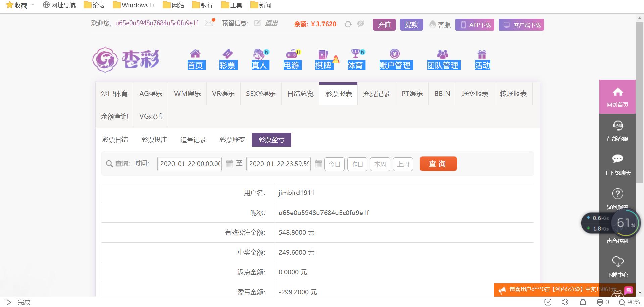
Task: Mute audio via the speaker status bar icon
Action: [565, 302]
